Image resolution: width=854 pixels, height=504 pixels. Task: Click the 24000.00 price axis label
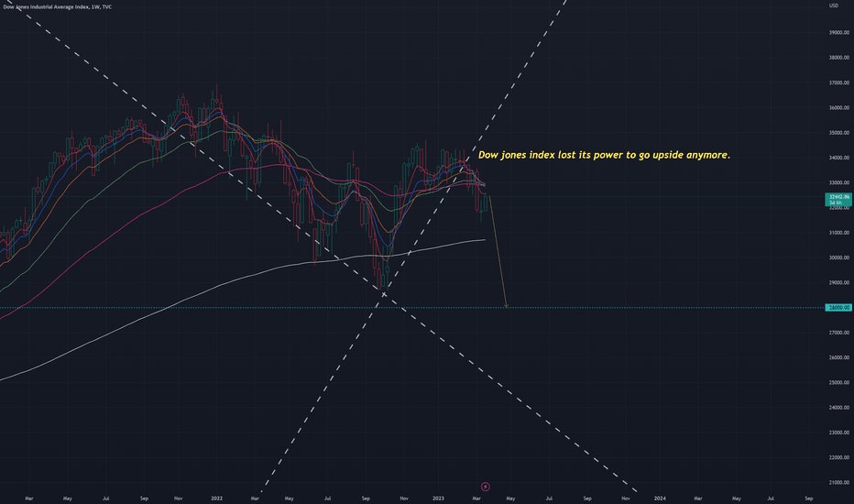(x=838, y=408)
